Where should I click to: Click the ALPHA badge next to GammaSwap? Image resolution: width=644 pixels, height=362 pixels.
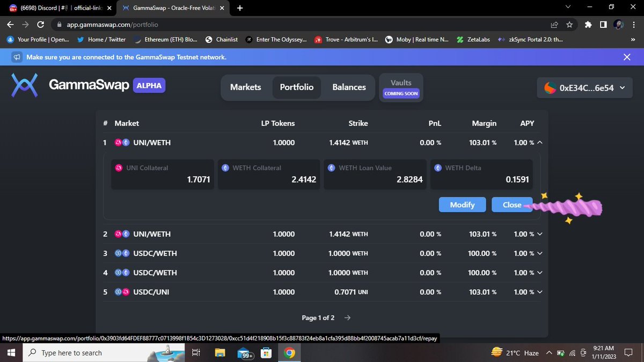tap(149, 85)
